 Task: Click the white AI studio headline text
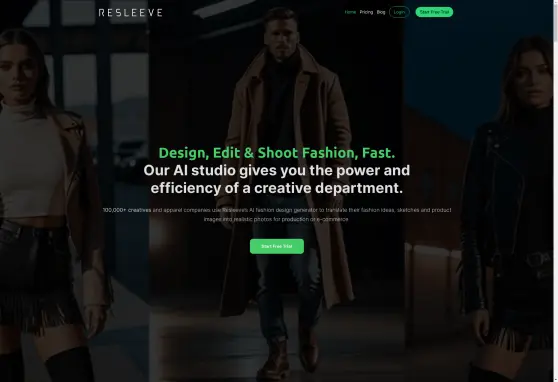click(x=277, y=179)
